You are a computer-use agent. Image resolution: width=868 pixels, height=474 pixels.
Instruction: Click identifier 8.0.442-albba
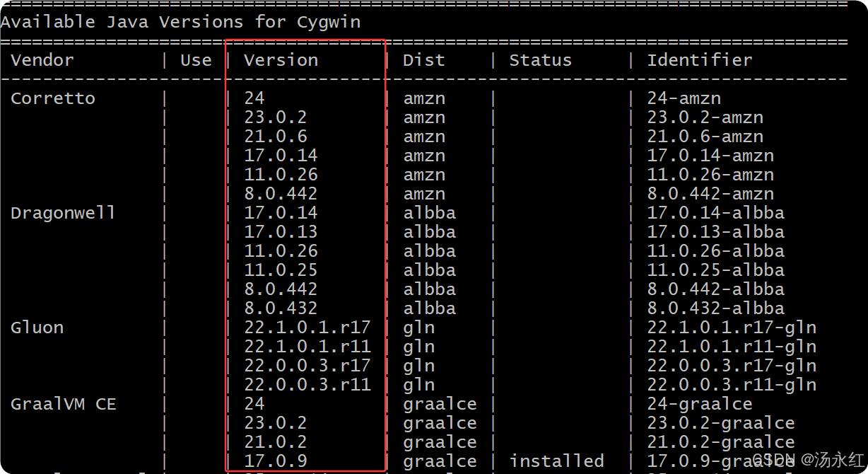(x=715, y=289)
